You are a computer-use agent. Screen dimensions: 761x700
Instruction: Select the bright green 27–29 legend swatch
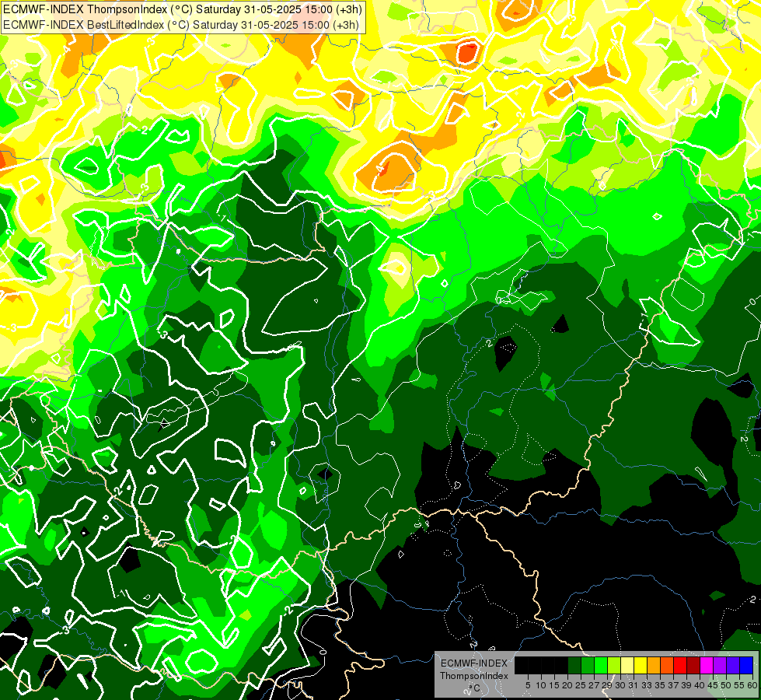pos(601,665)
